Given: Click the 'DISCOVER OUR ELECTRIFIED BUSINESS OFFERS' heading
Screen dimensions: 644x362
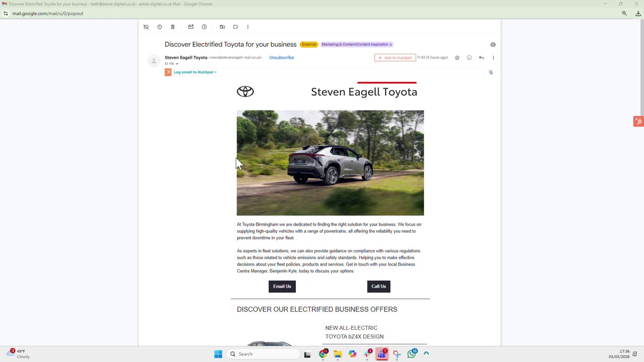Looking at the screenshot, I should (x=317, y=310).
